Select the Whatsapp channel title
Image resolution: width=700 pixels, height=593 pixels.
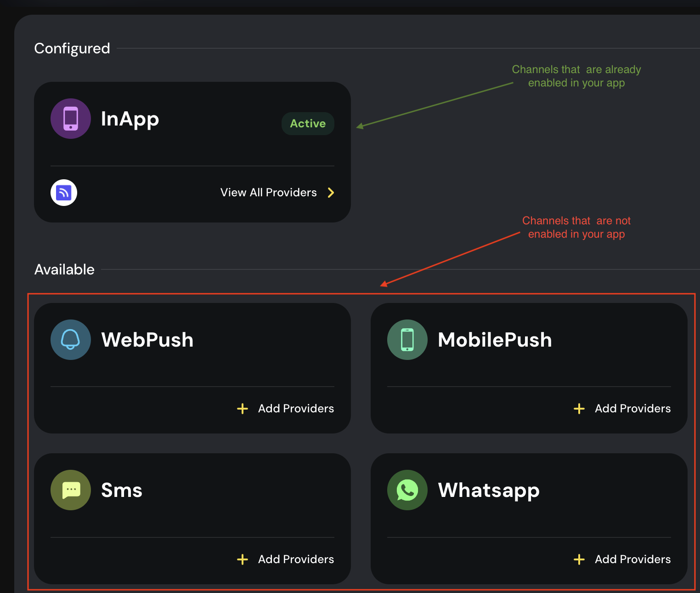tap(489, 491)
